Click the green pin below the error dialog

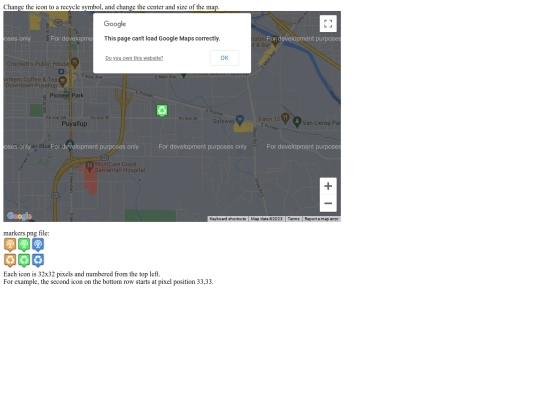coord(184,75)
